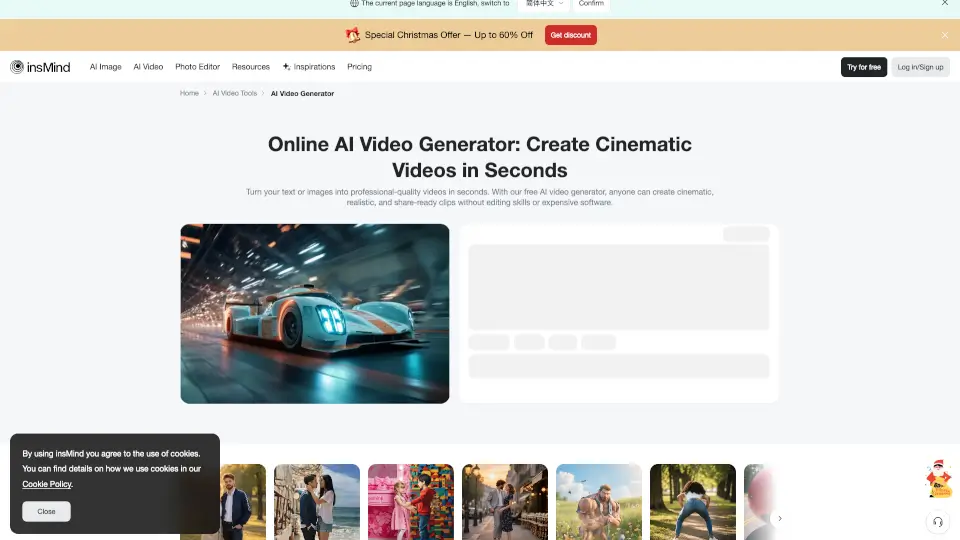Click the next arrow on thumbnail carousel
Viewport: 960px width, 540px height.
[779, 519]
